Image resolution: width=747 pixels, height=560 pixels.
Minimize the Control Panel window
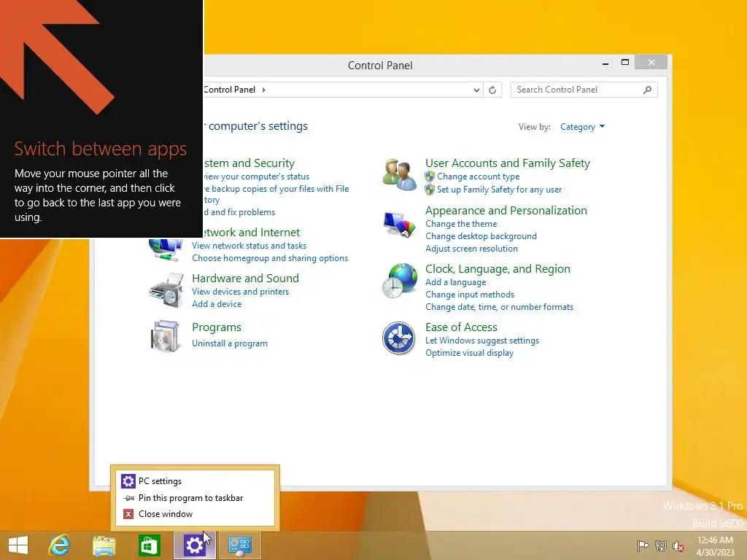(x=605, y=63)
